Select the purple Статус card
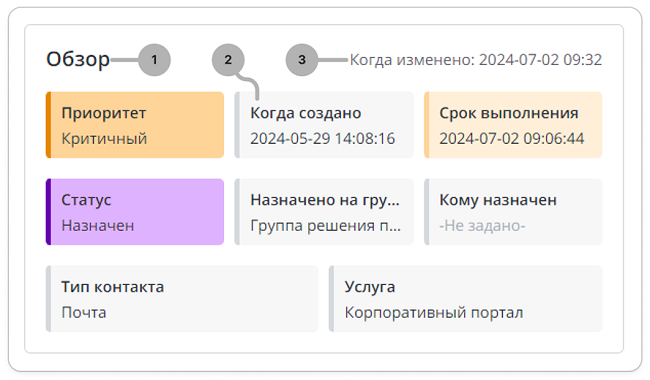Screen dimensions: 650x380 [135, 212]
